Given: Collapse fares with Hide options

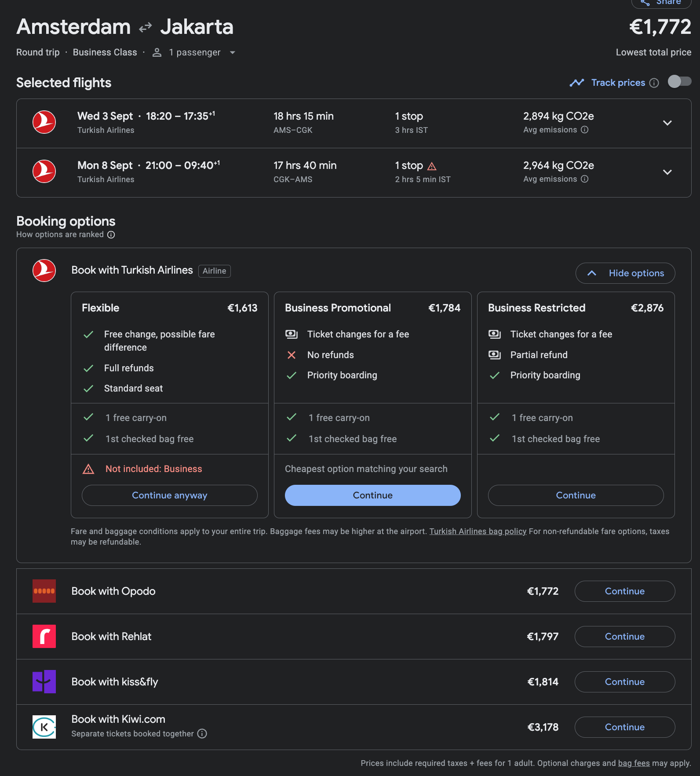Looking at the screenshot, I should click(625, 273).
